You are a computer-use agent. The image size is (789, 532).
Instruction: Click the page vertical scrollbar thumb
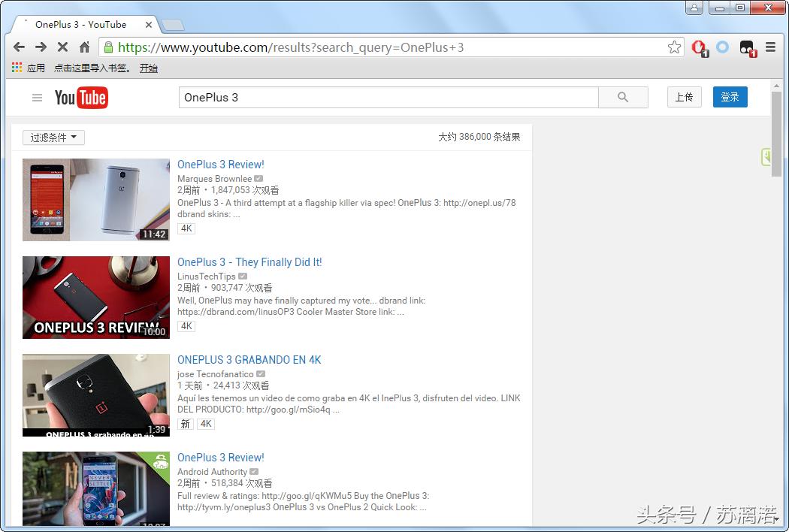click(x=777, y=134)
